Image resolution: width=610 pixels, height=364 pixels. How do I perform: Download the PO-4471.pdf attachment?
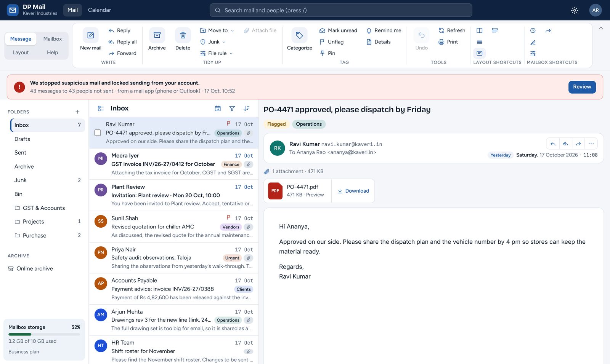[x=353, y=191]
